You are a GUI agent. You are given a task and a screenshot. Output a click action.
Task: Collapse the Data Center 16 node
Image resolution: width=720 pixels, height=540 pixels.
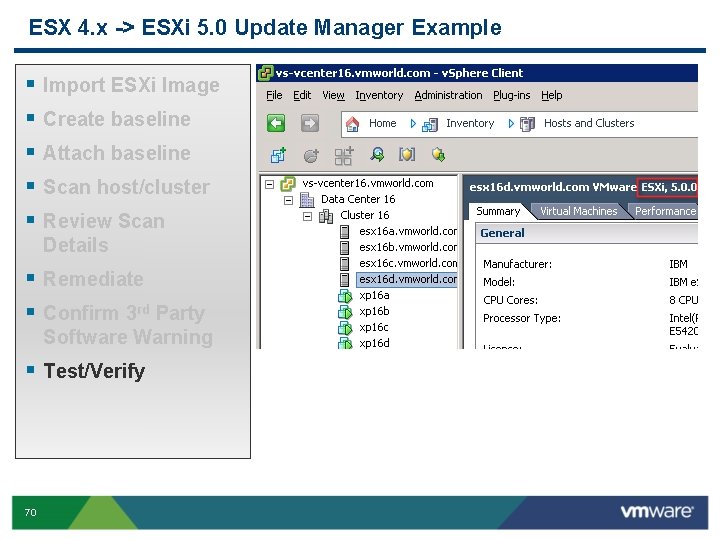pos(288,201)
